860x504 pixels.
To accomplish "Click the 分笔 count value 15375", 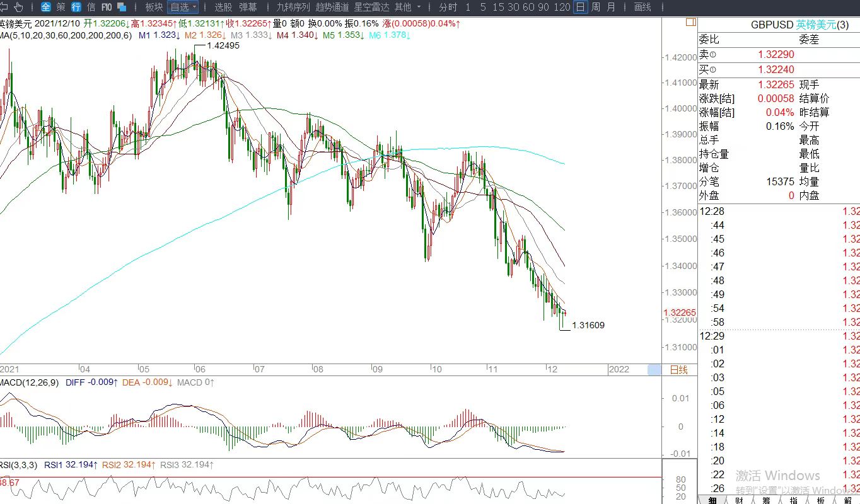I will click(781, 181).
